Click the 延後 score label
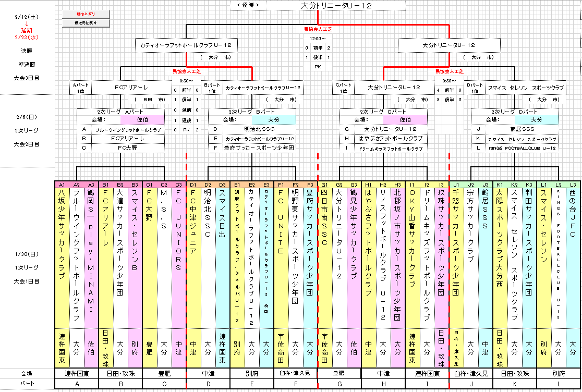 [186, 120]
